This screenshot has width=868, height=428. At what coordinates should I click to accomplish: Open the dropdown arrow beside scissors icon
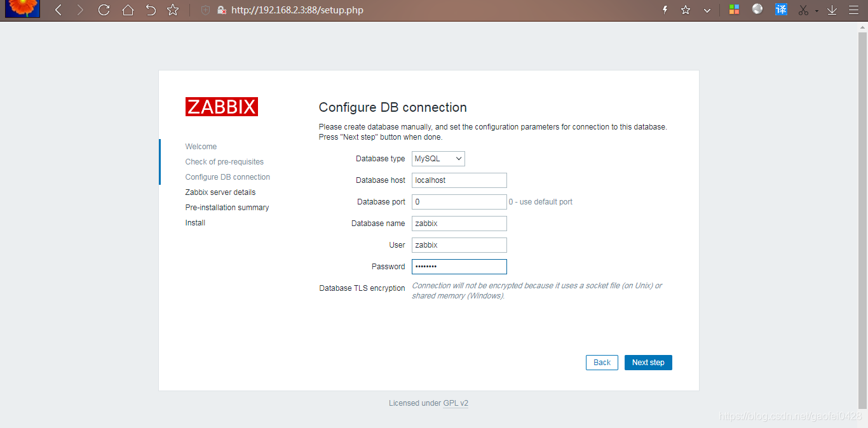tap(817, 11)
